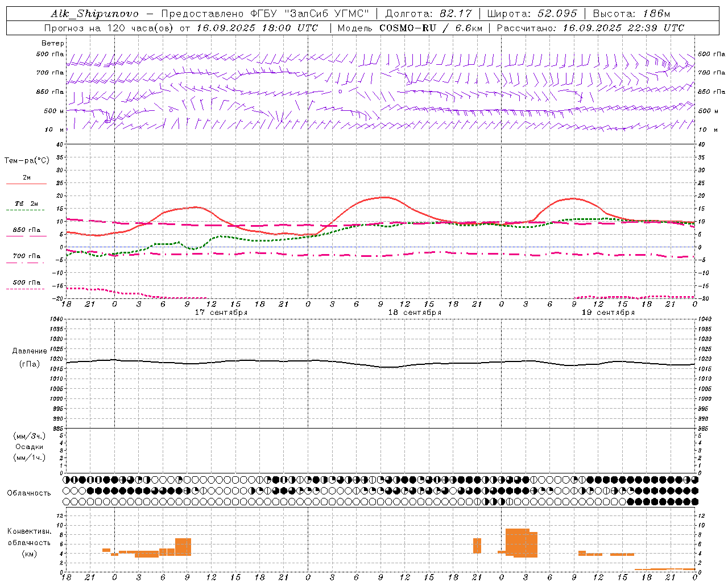Click the (мм/3ч.) precipitation unit
The width and height of the screenshot is (728, 582).
tap(30, 436)
